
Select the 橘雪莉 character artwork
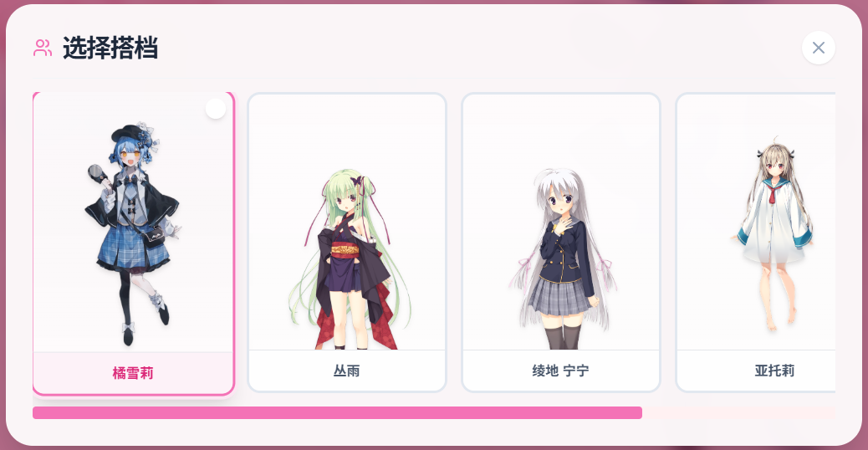tap(134, 233)
